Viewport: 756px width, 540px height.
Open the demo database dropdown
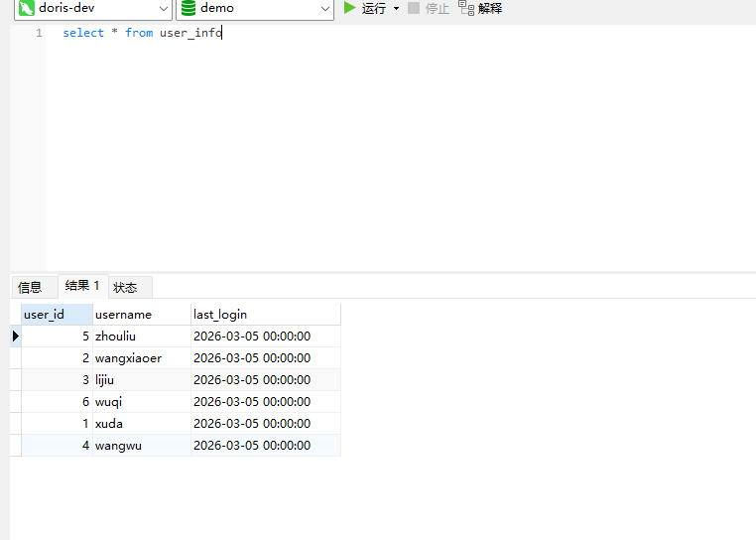(x=325, y=8)
